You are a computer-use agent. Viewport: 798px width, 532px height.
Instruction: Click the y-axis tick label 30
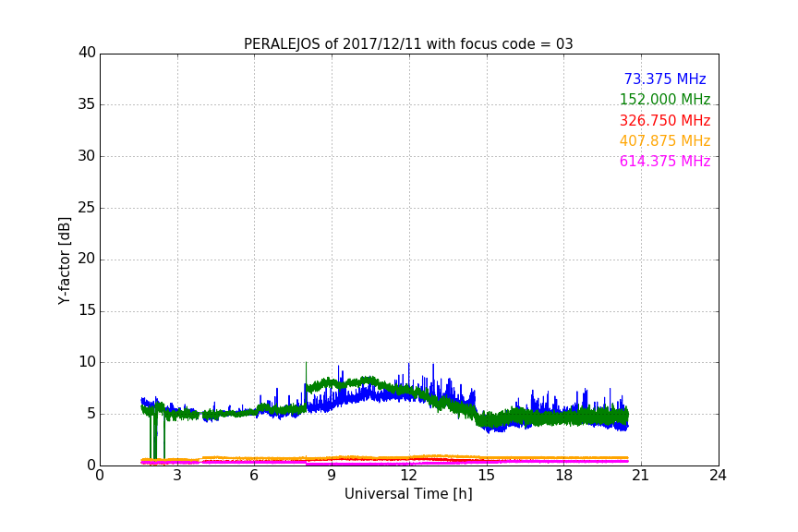tap(87, 156)
